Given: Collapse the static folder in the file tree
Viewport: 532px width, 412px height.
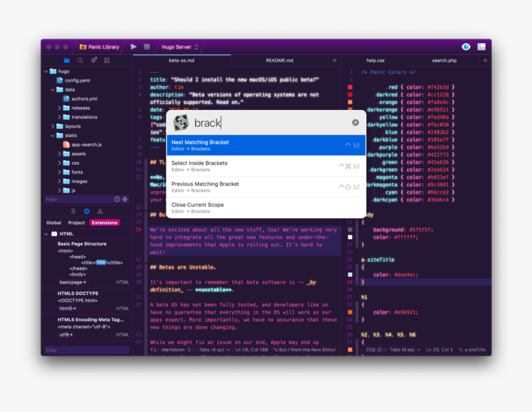Looking at the screenshot, I should (x=54, y=135).
